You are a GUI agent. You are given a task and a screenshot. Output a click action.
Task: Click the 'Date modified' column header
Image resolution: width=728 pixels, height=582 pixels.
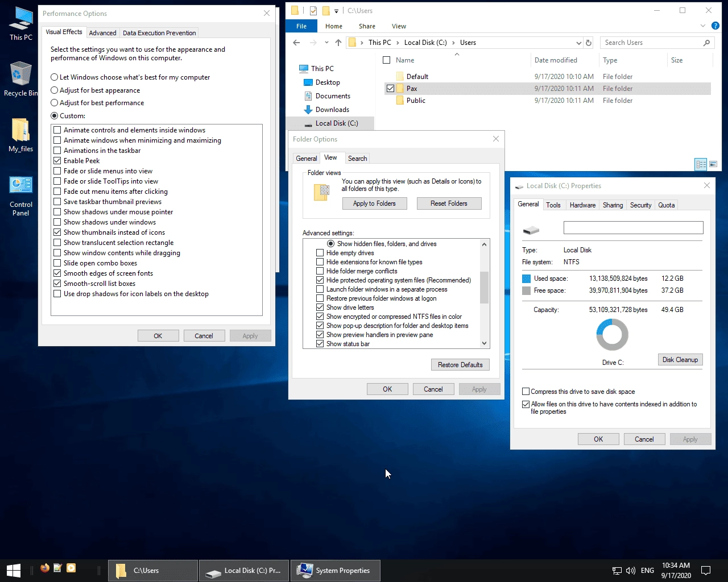pyautogui.click(x=556, y=60)
